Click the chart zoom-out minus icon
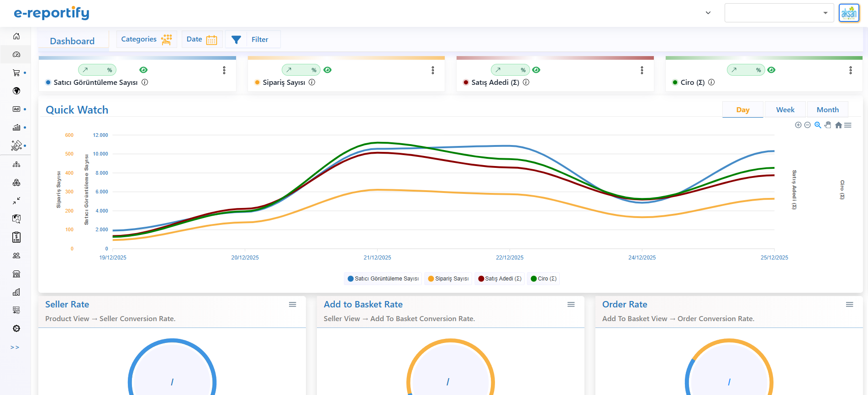868x395 pixels. (x=807, y=125)
